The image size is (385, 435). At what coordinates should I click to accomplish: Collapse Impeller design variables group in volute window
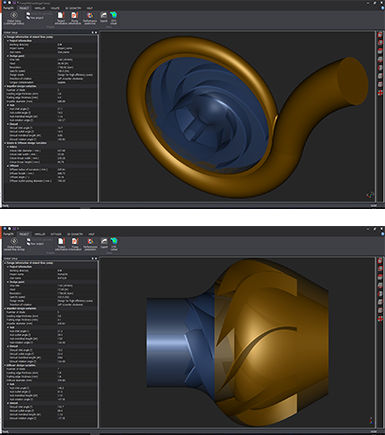tap(5, 86)
